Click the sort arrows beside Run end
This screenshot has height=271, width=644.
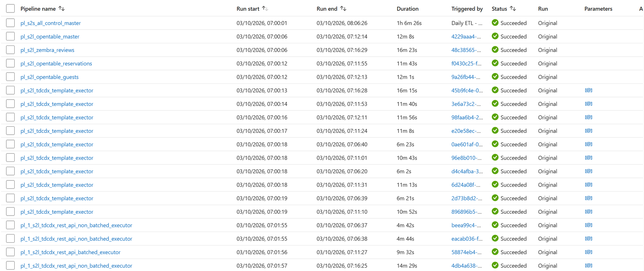tap(343, 9)
